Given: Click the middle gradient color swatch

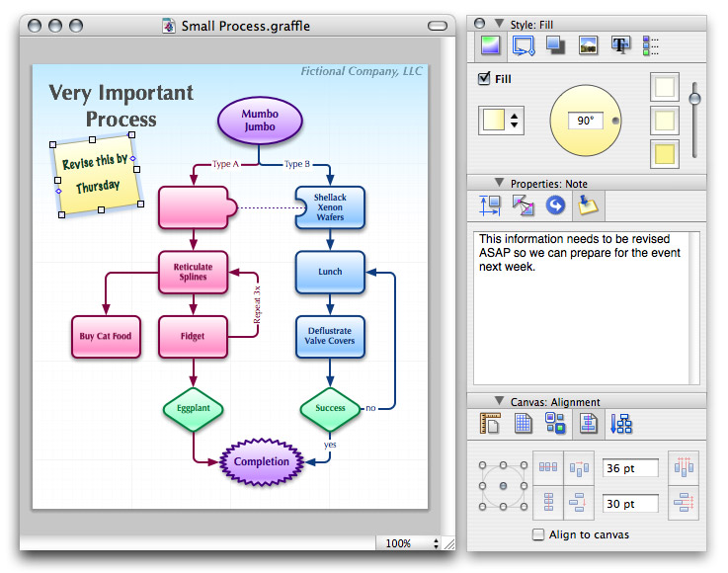Looking at the screenshot, I should 665,121.
